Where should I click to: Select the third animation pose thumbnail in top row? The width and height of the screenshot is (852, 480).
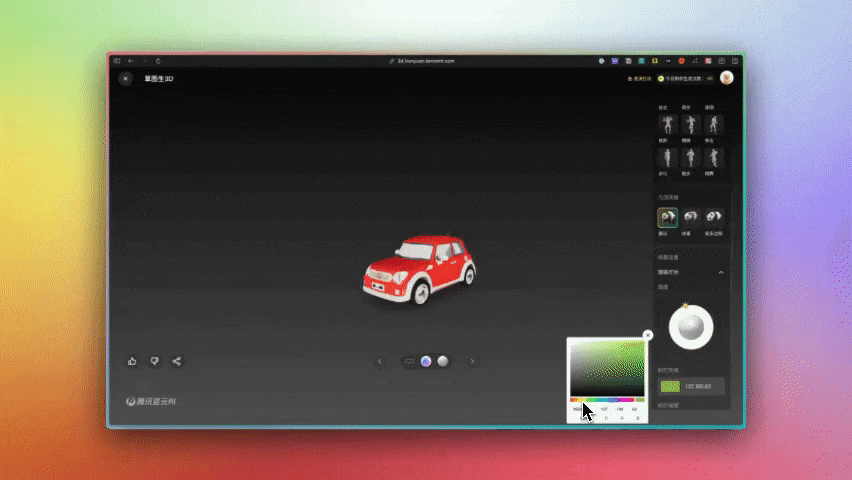pyautogui.click(x=713, y=124)
